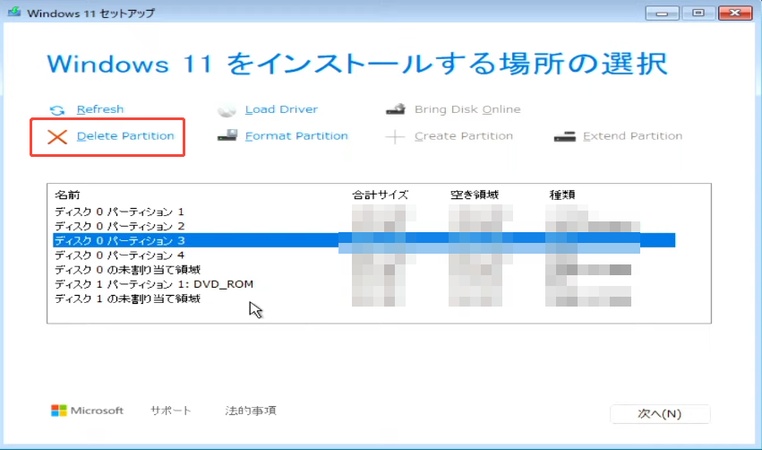Open the 法的事項 link
The height and width of the screenshot is (450, 762).
[x=250, y=411]
